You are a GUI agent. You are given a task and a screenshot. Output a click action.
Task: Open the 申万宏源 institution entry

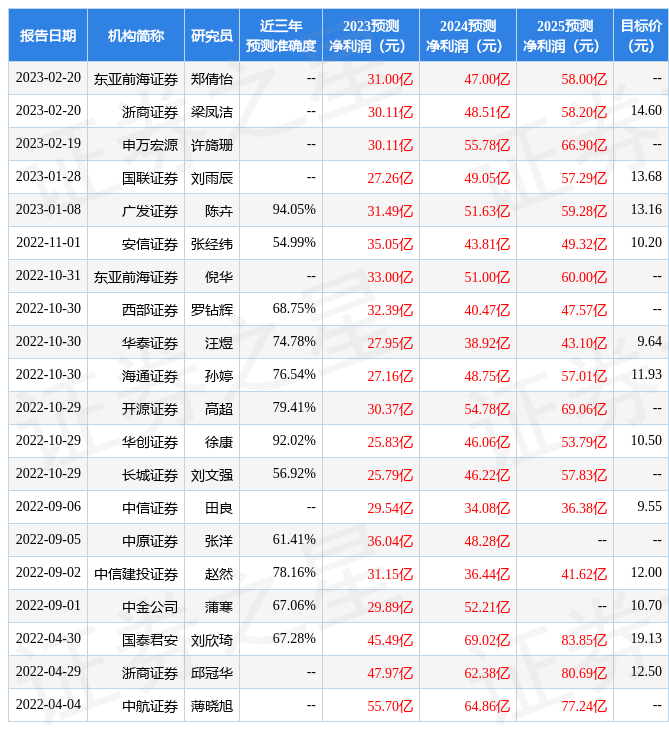tap(150, 145)
